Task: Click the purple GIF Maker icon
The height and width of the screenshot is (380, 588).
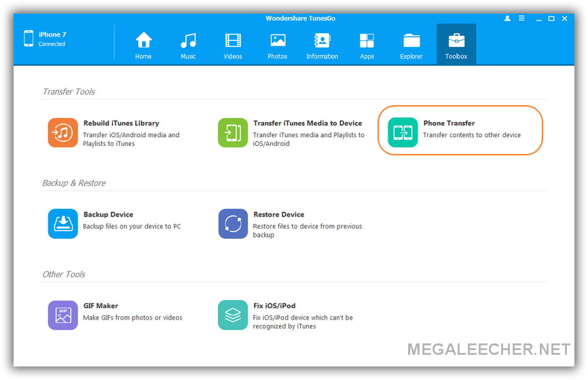Action: [62, 315]
